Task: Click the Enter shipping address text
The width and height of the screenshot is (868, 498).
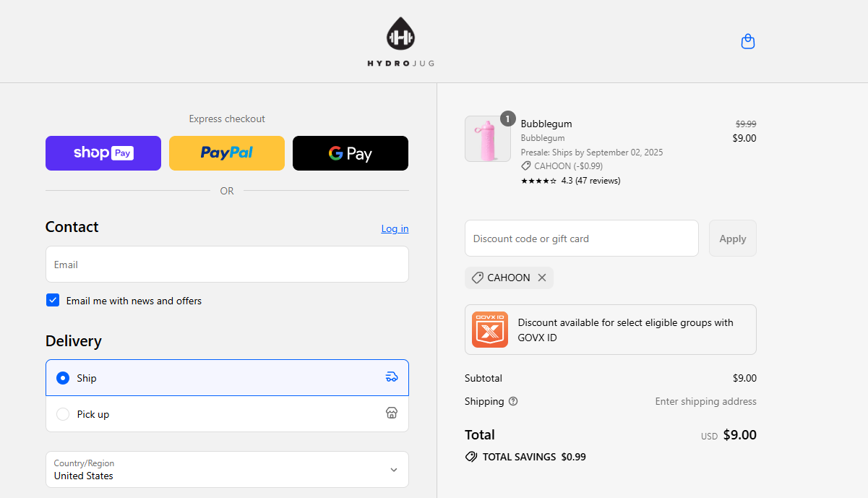Action: (x=706, y=401)
